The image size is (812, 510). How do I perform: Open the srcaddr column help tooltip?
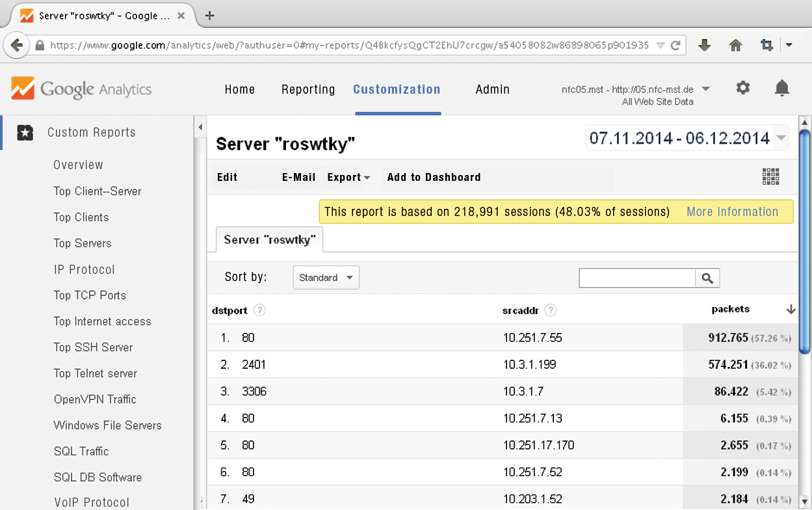pos(551,310)
